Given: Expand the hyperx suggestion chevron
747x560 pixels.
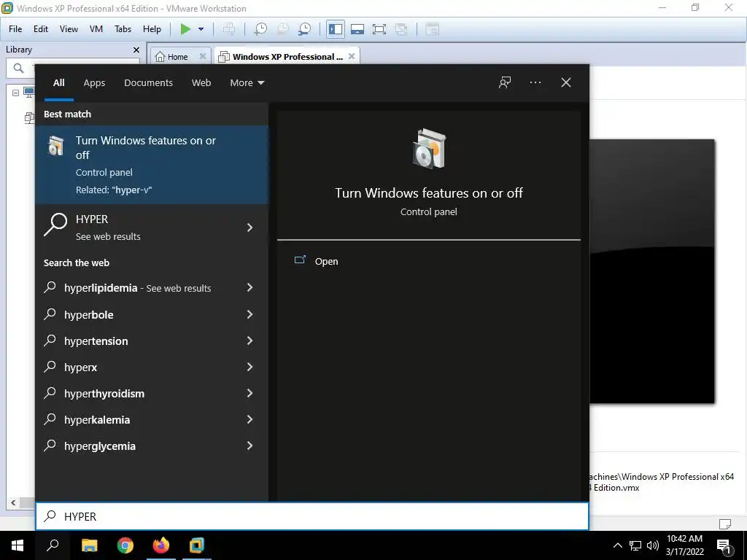Looking at the screenshot, I should (249, 367).
